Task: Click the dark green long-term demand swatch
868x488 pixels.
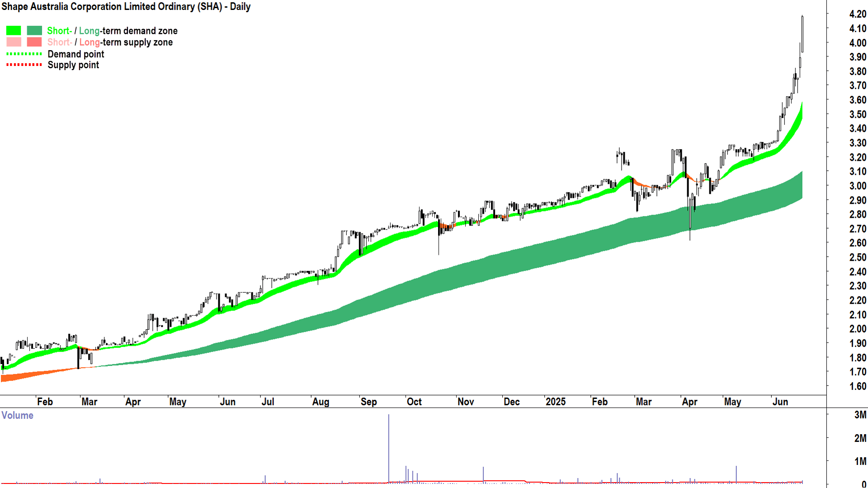Action: [34, 31]
